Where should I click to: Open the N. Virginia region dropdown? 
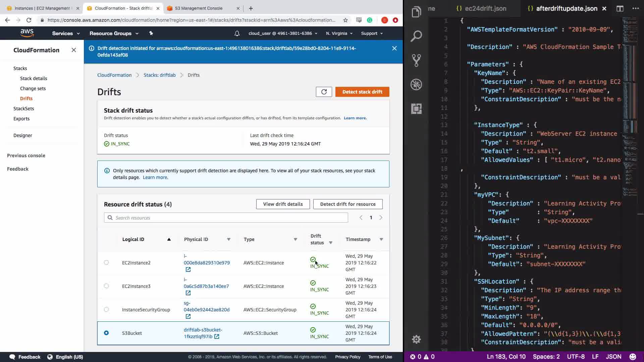point(339,34)
